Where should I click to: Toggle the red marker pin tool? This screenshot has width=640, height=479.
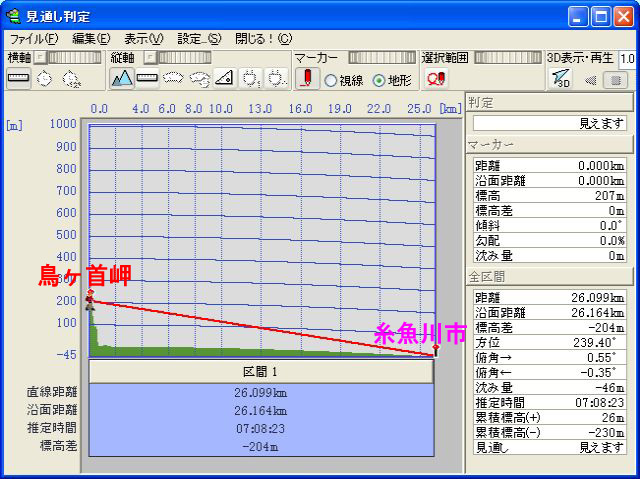307,78
